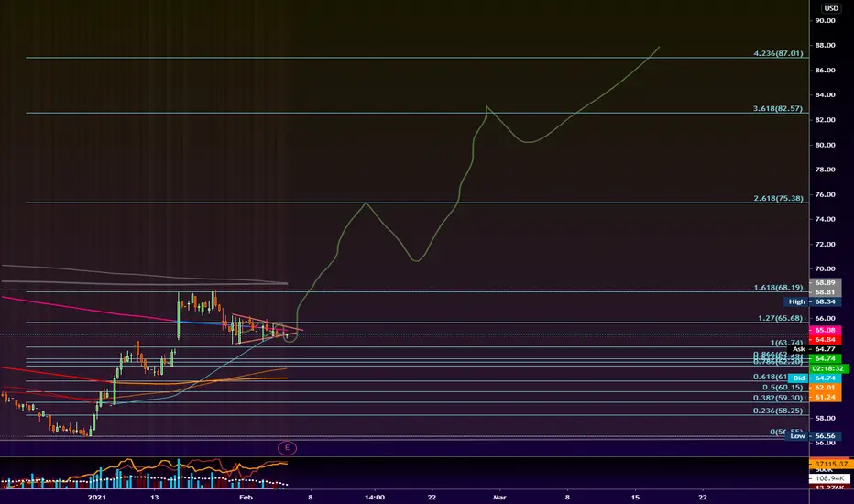Select the 3.618(82.57) Fibonacci label
Screen dimensions: 854x504
pos(778,108)
